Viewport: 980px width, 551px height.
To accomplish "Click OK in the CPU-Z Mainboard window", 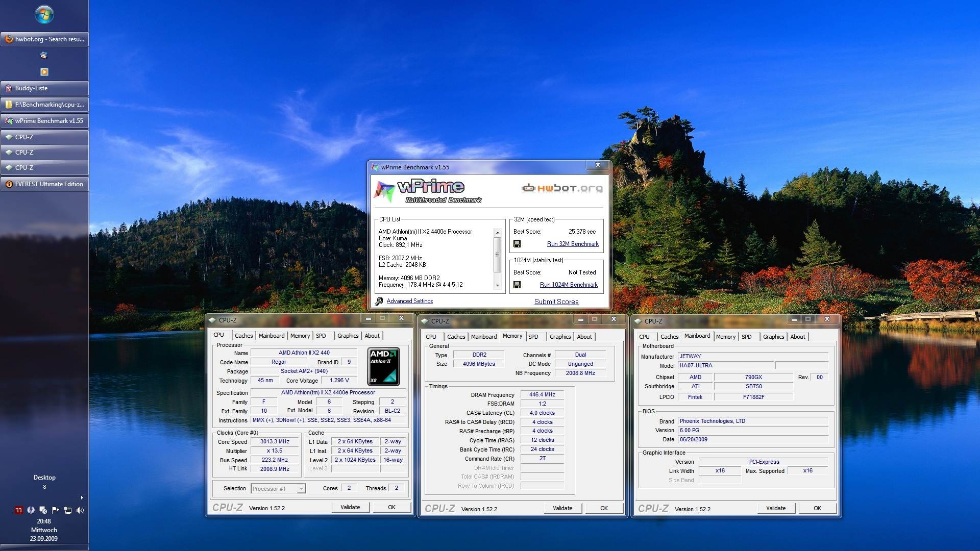I will 817,508.
